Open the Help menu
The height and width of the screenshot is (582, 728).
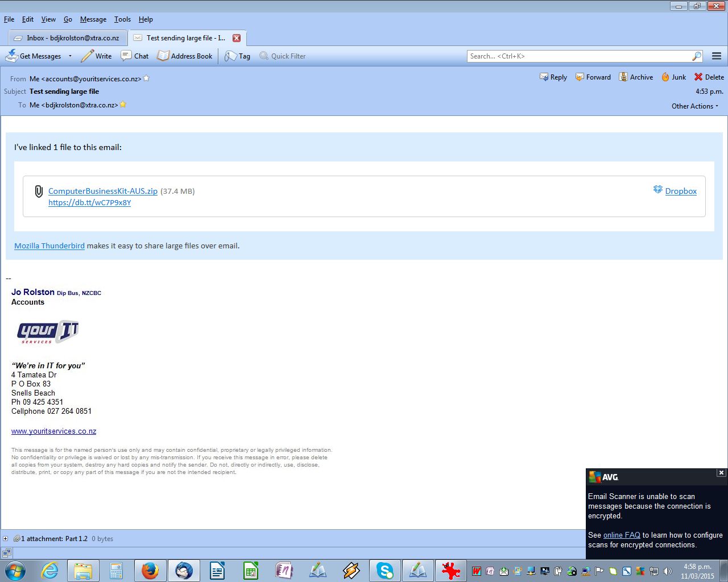click(x=146, y=19)
